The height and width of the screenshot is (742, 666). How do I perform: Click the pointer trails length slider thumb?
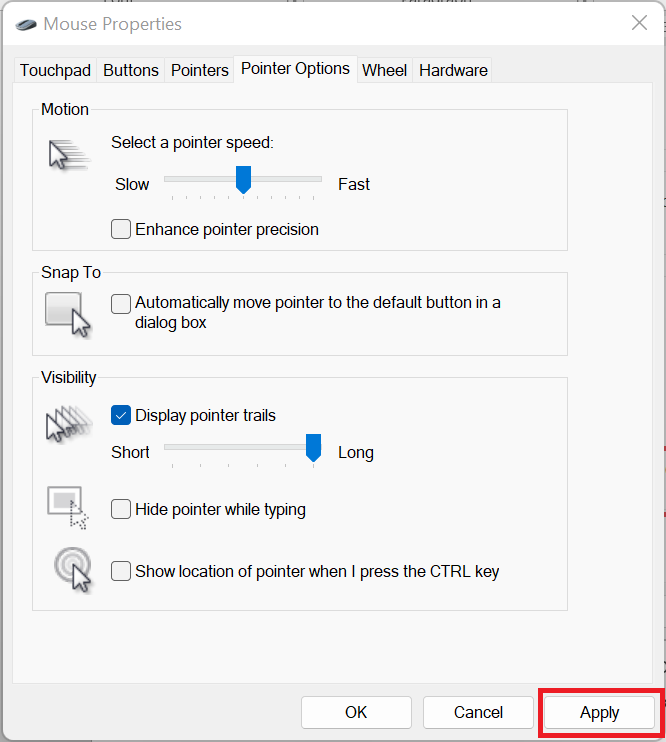314,449
